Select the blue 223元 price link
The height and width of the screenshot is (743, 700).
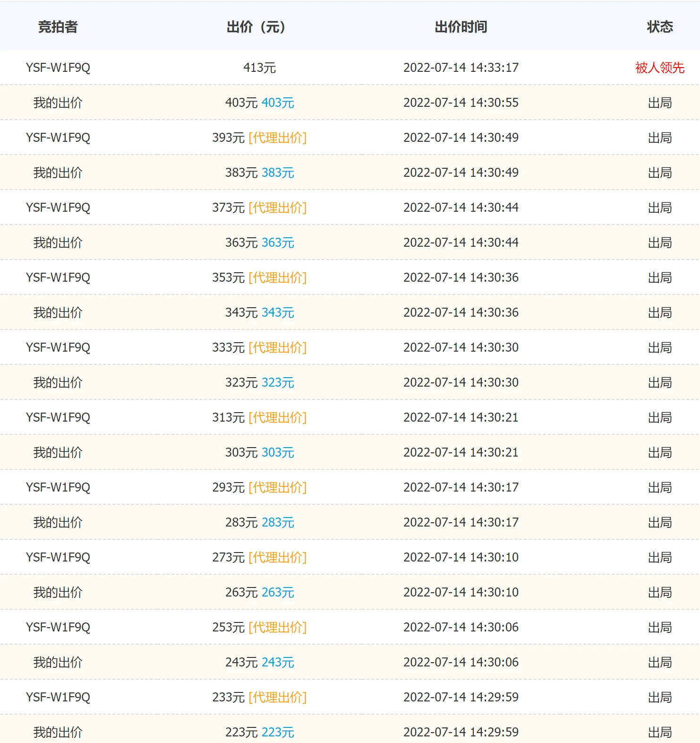[x=278, y=732]
